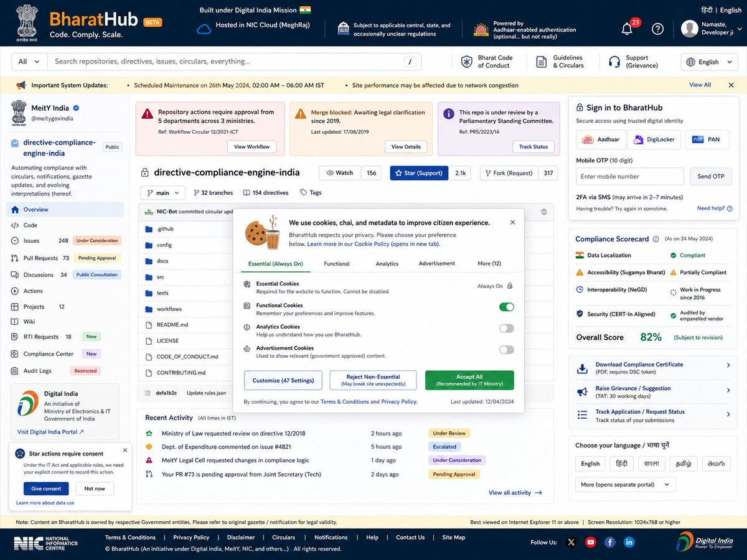Switch header language to हिंदी
The image size is (747, 560).
[x=707, y=10]
